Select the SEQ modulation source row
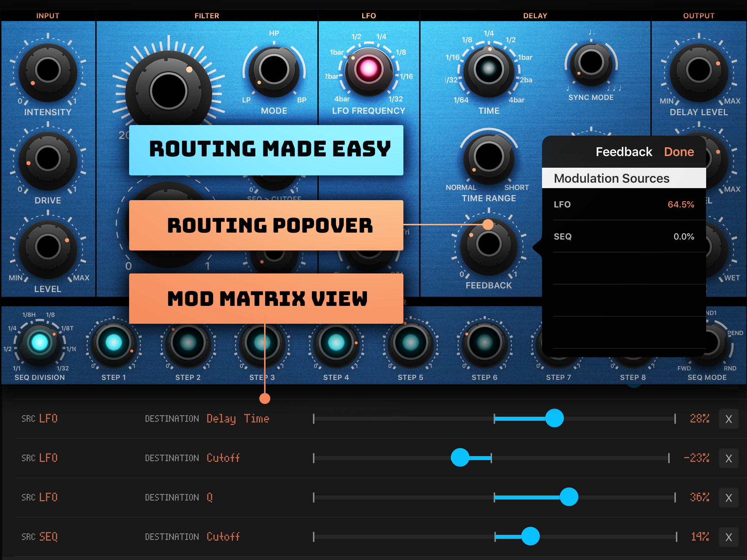Screen dimensions: 747x560 [x=624, y=236]
